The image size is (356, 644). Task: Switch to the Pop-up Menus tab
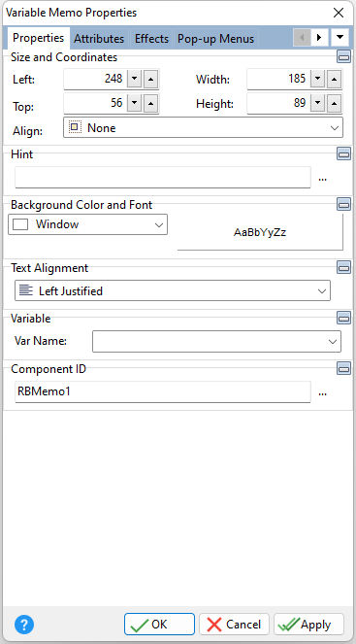pos(215,39)
